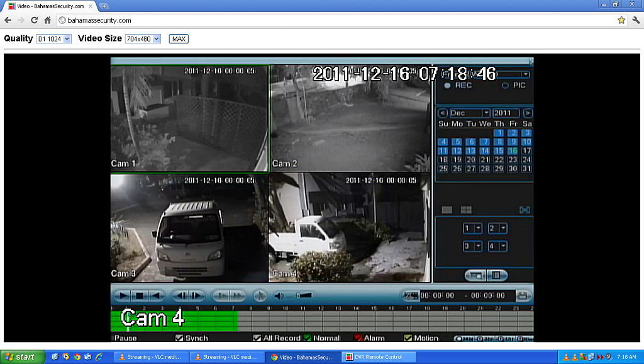Image resolution: width=644 pixels, height=364 pixels.
Task: Reload the bahamassecurity.com page
Action: tap(35, 20)
